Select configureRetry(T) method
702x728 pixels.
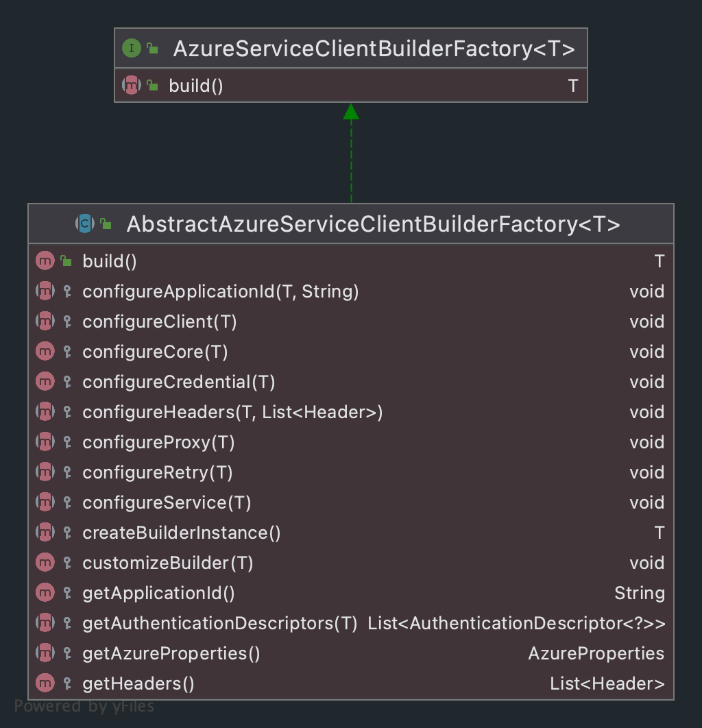point(158,472)
